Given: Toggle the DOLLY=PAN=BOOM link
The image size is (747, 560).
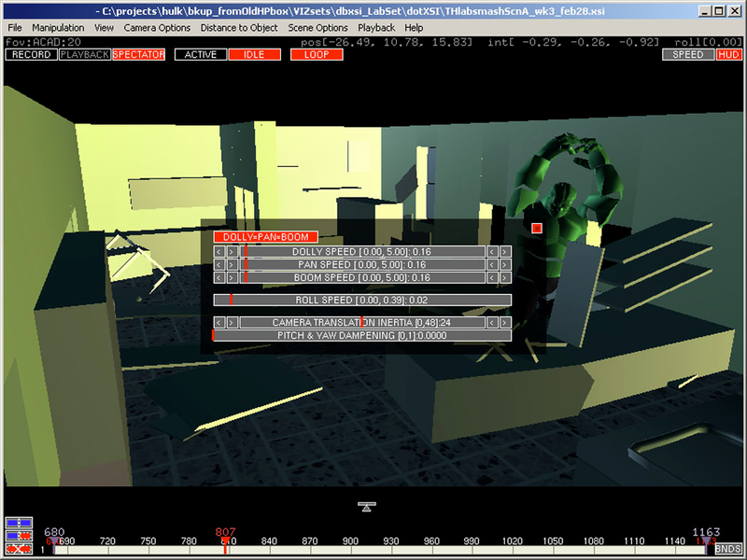Looking at the screenshot, I should click(266, 237).
